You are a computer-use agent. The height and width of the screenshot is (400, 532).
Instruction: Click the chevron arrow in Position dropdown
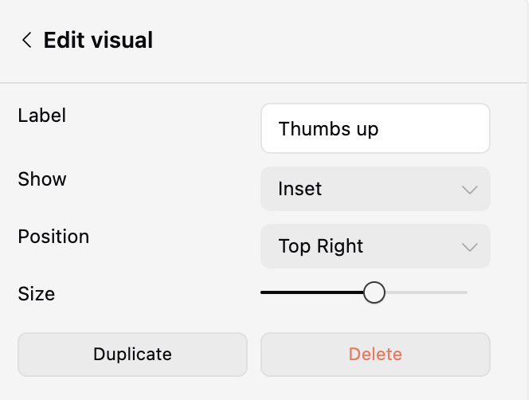tap(469, 247)
